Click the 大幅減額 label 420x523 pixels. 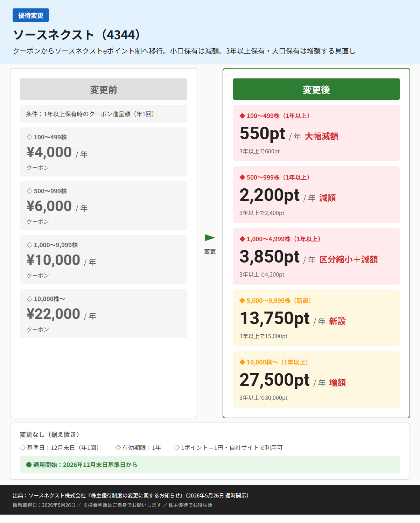click(322, 137)
